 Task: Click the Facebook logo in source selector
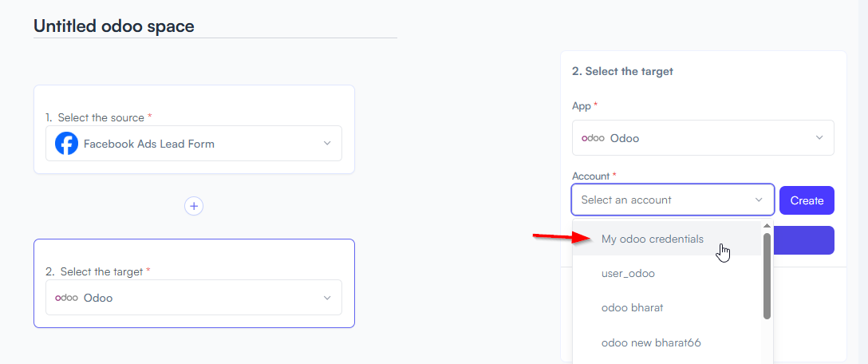point(66,144)
